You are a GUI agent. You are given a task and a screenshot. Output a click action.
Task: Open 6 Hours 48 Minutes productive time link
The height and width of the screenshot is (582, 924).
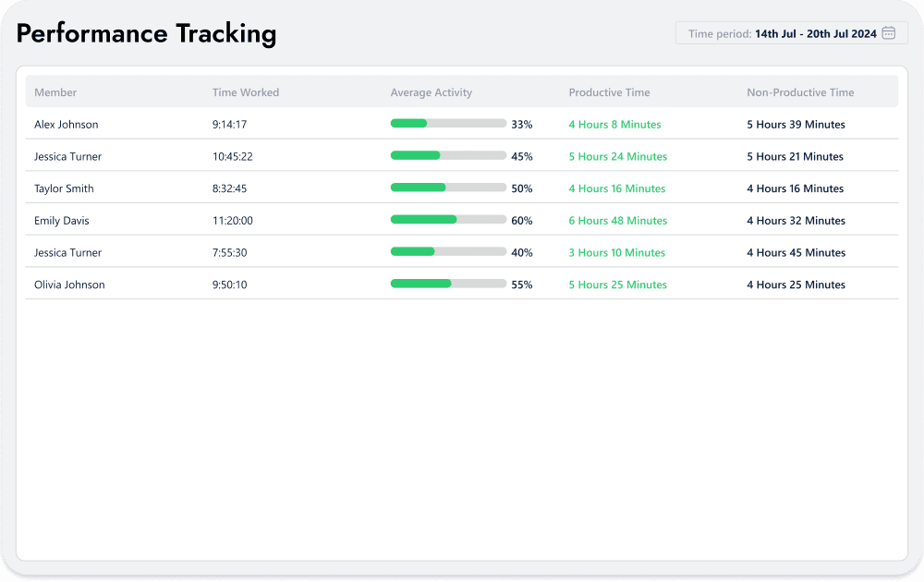617,220
